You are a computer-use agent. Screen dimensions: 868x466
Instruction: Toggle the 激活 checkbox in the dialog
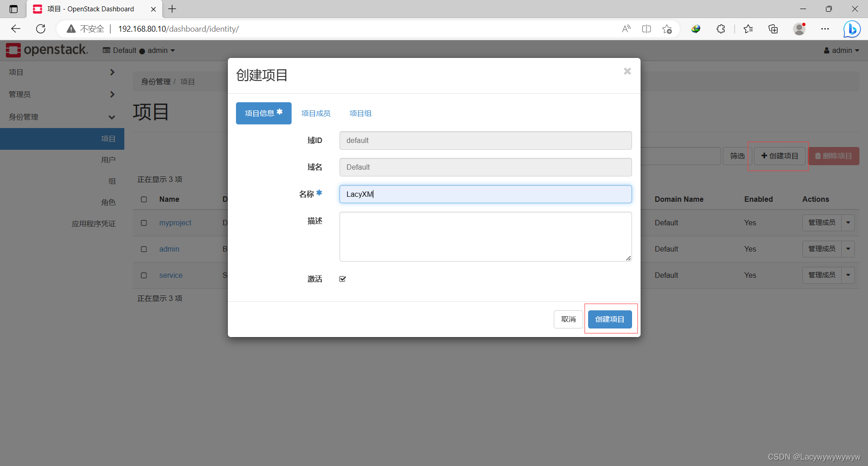point(342,279)
